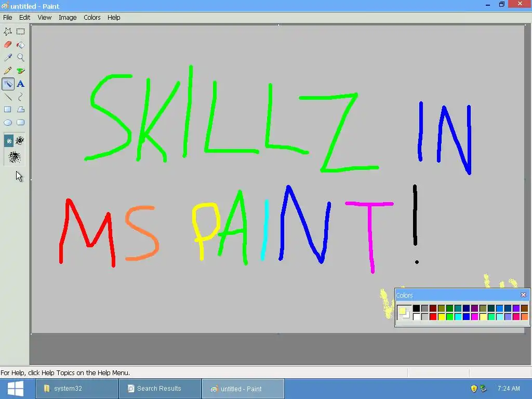Select the orange swatch in palette
Image resolution: width=532 pixels, height=399 pixels.
[x=524, y=317]
